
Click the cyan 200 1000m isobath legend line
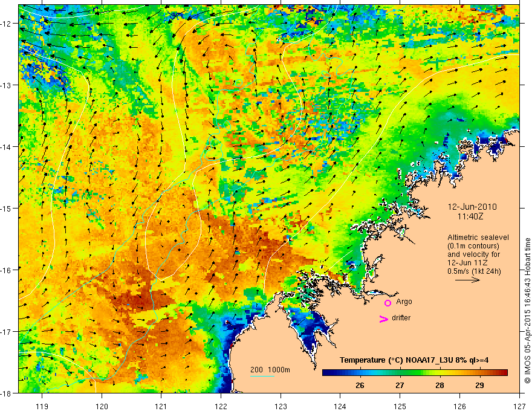(262, 376)
